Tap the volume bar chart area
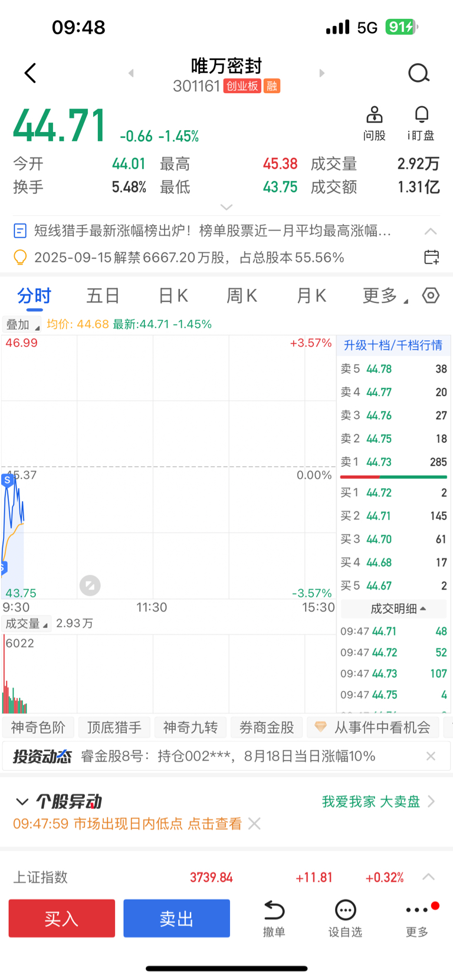 169,674
